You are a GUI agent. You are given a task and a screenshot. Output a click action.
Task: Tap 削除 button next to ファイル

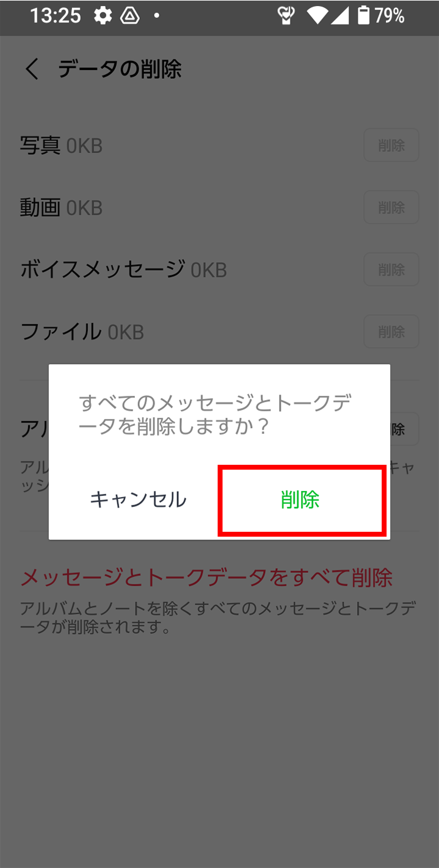[x=391, y=332]
